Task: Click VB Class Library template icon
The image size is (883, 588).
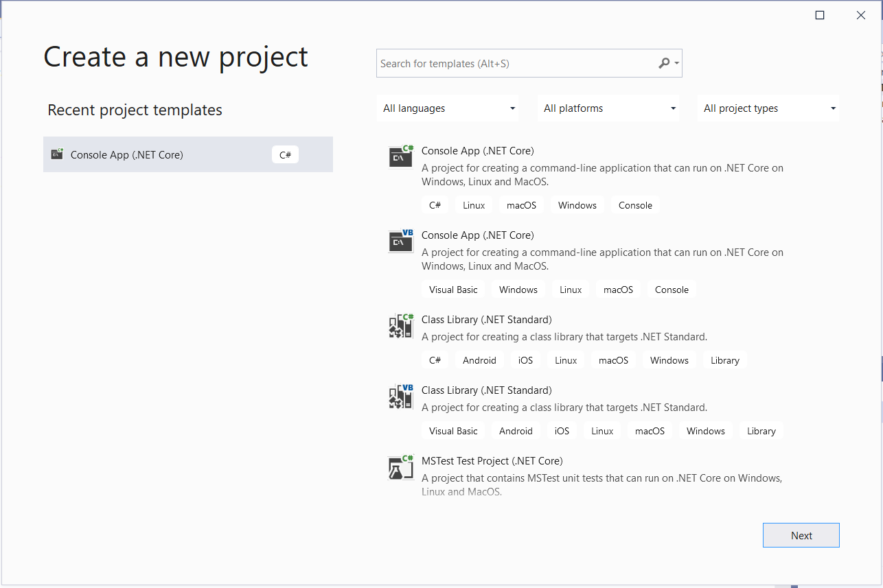Action: [401, 397]
